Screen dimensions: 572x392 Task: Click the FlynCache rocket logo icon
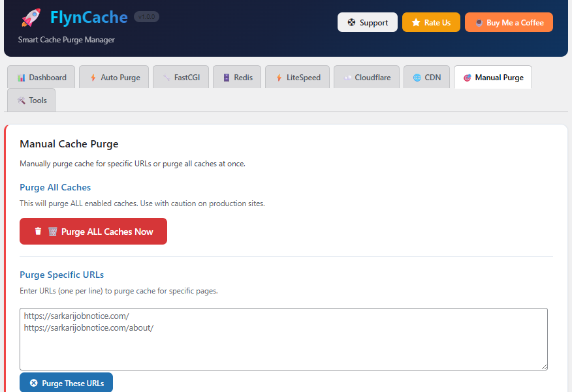pos(31,18)
